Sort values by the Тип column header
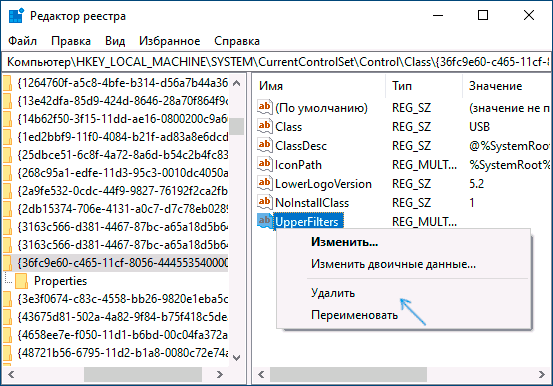The width and height of the screenshot is (553, 386). click(424, 86)
